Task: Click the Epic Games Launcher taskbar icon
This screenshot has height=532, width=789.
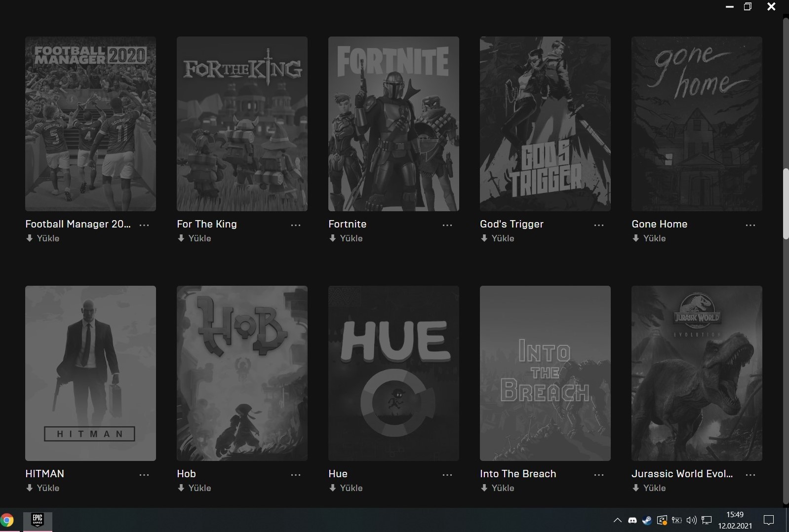Action: coord(38,520)
